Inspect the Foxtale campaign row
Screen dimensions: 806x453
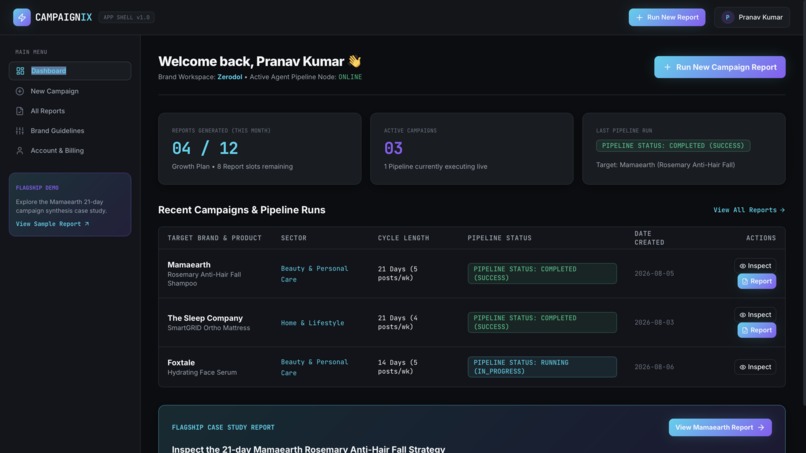[755, 367]
